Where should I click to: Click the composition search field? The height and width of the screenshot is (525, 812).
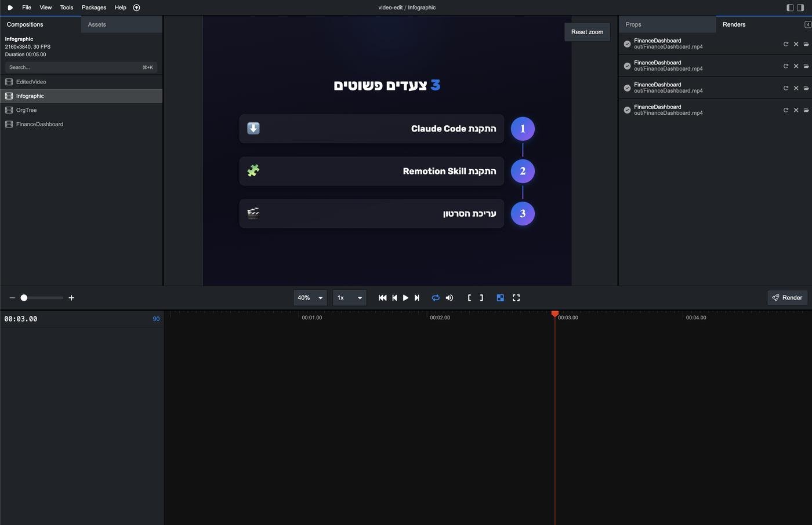coord(72,67)
